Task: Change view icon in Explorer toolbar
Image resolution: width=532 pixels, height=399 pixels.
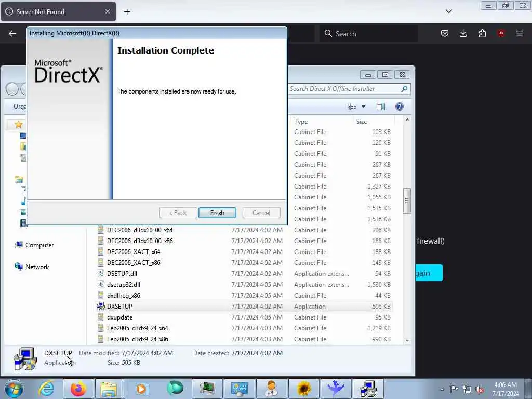Action: (x=352, y=107)
